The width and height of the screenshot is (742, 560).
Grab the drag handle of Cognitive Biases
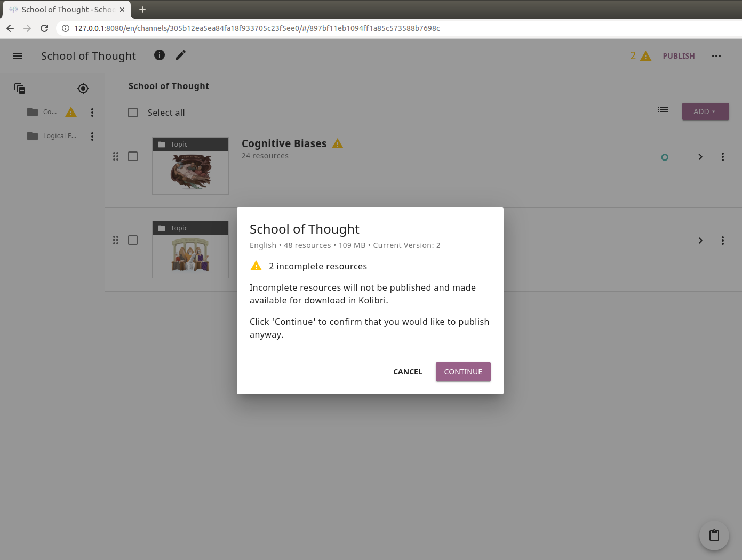[x=116, y=156]
